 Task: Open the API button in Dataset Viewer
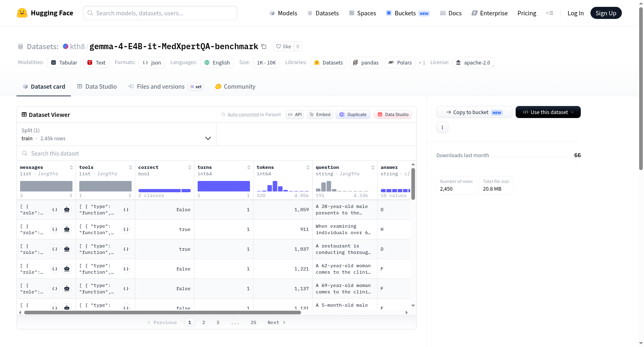tap(295, 114)
